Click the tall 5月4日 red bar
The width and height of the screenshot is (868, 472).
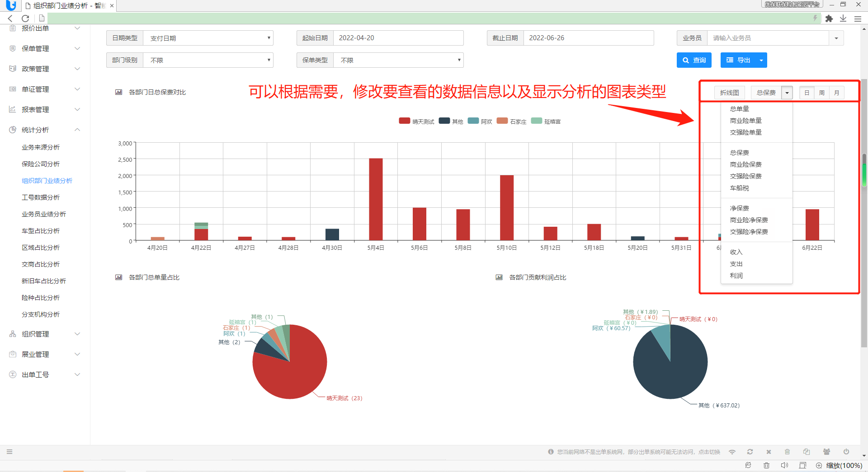click(376, 199)
